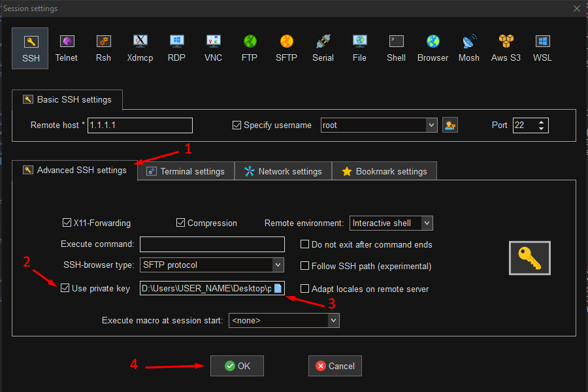The width and height of the screenshot is (588, 392).
Task: Click into the Remote host field
Action: pyautogui.click(x=140, y=125)
